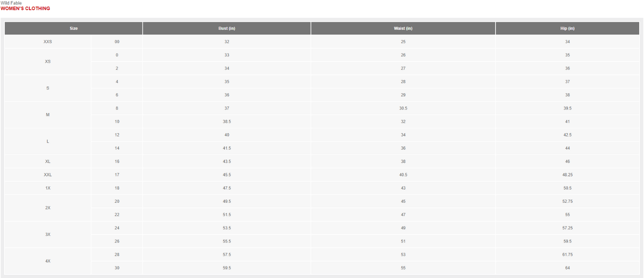The image size is (644, 278).
Task: Click the Waist (in) column header
Action: (x=403, y=29)
